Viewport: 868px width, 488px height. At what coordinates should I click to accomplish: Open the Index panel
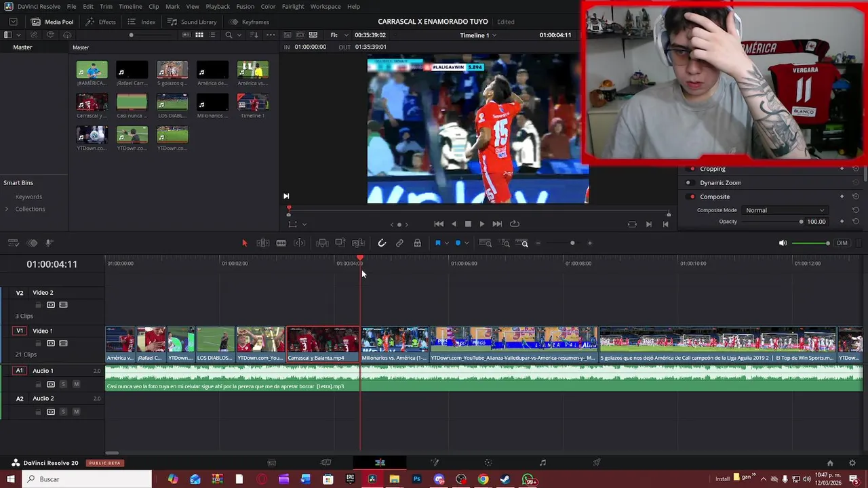141,22
